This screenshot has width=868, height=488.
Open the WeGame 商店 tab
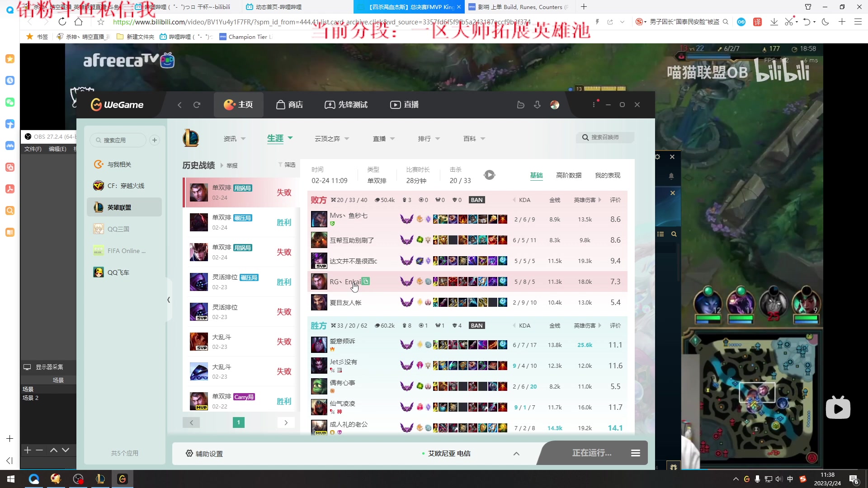[290, 105]
